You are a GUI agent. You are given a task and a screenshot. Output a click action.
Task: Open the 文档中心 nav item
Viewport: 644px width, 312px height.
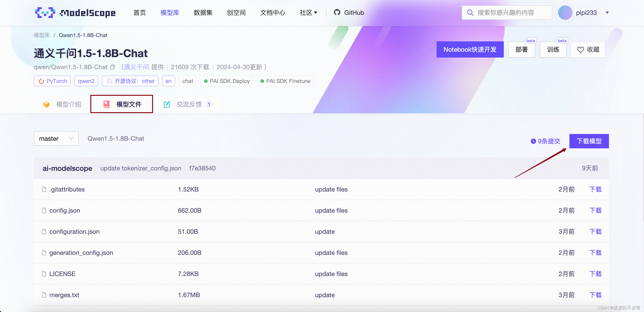point(273,13)
